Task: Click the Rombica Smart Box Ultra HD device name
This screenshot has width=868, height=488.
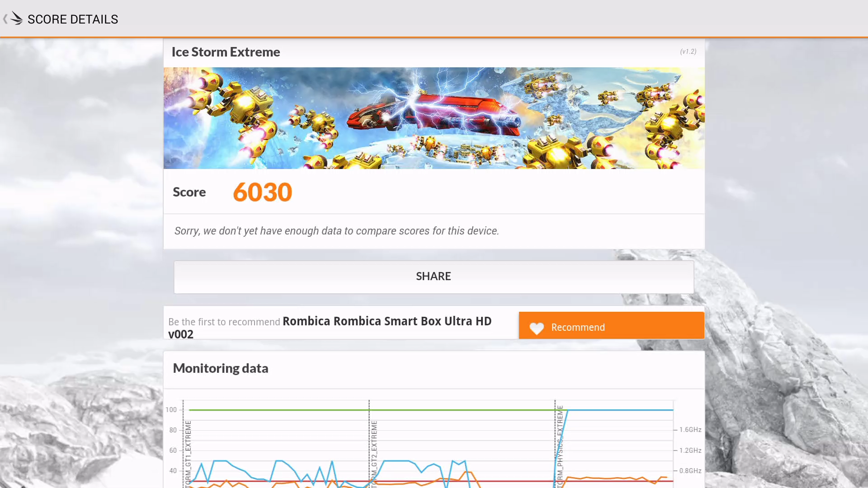Action: 330,328
